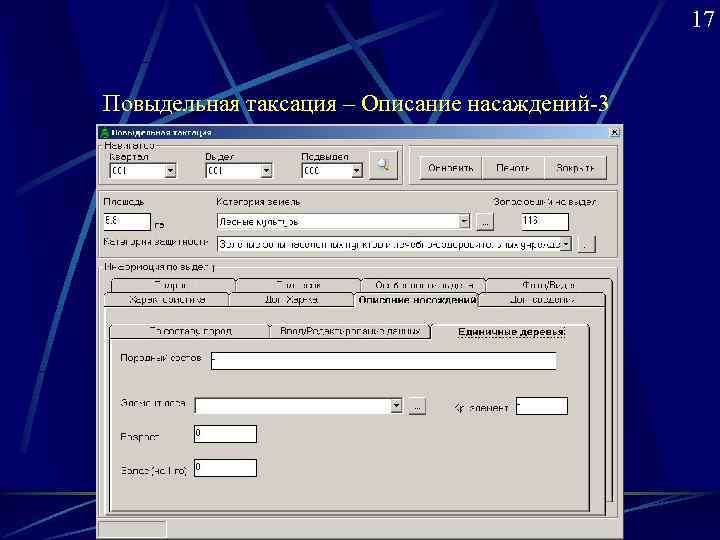Click the Выдел combo box value

point(234,171)
